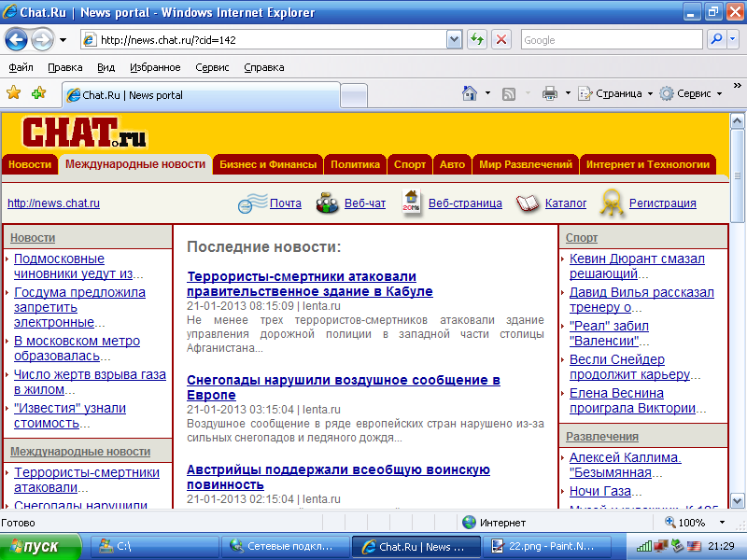Click the Почта mail icon
Screen dimensions: 747x560
pyautogui.click(x=252, y=203)
